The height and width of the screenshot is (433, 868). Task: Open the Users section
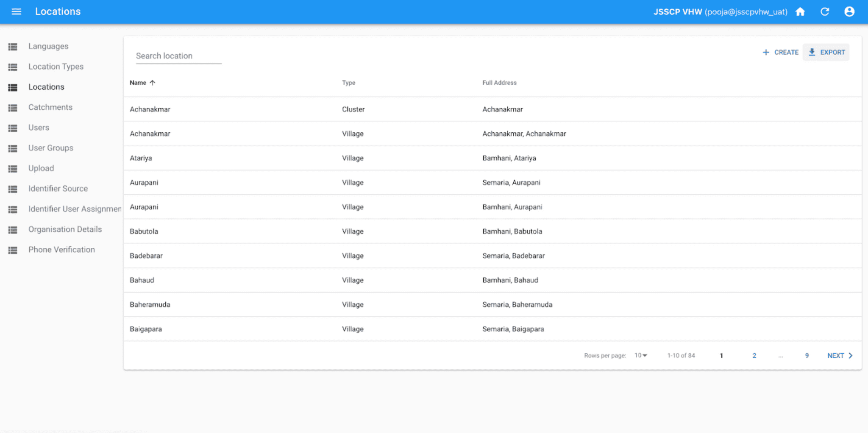click(x=39, y=128)
